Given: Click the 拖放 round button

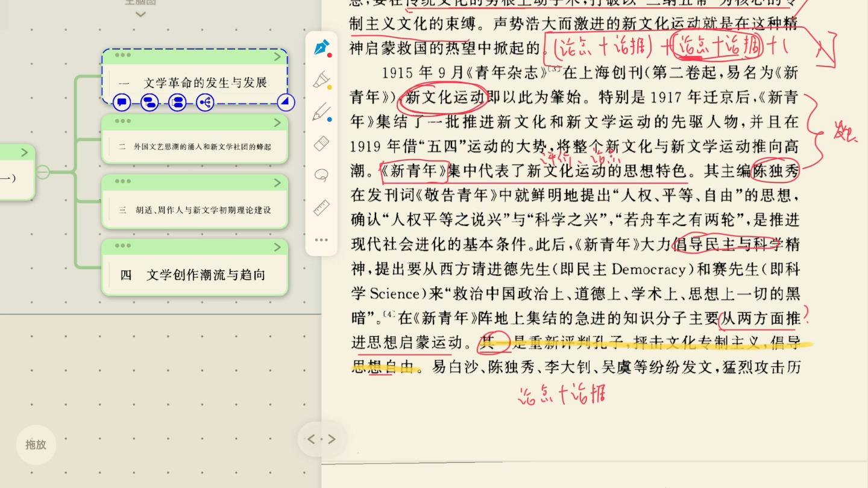Looking at the screenshot, I should [x=36, y=445].
